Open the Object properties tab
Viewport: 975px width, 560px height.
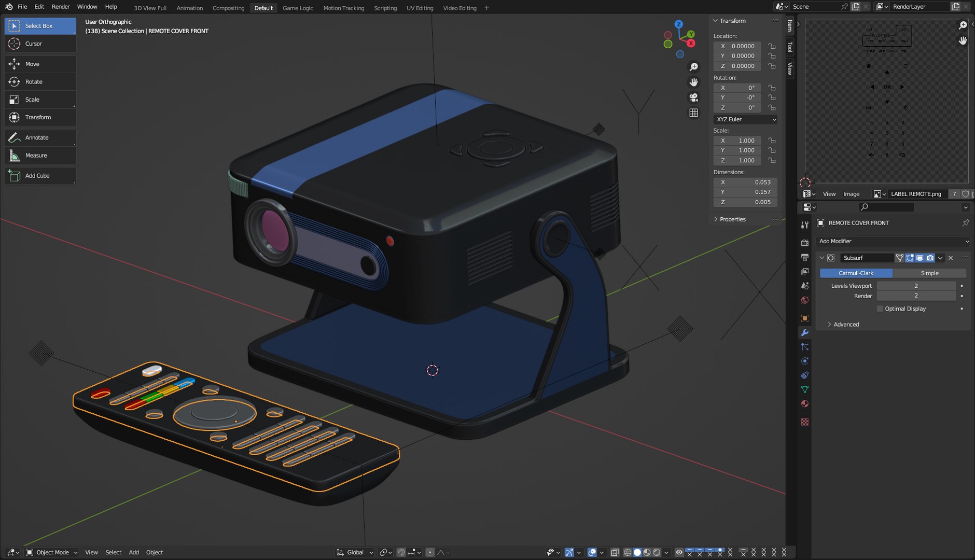805,318
